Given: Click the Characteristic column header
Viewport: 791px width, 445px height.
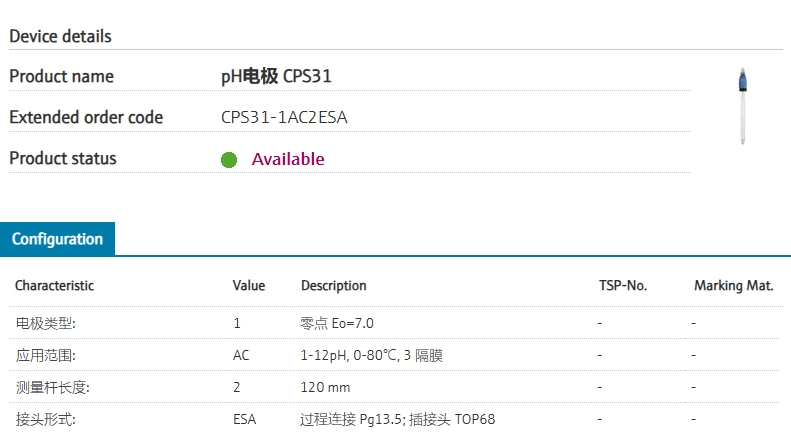Looking at the screenshot, I should tap(54, 286).
